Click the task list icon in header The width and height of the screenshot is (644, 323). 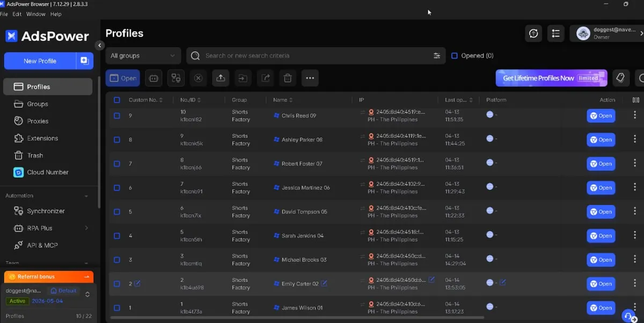(x=556, y=34)
